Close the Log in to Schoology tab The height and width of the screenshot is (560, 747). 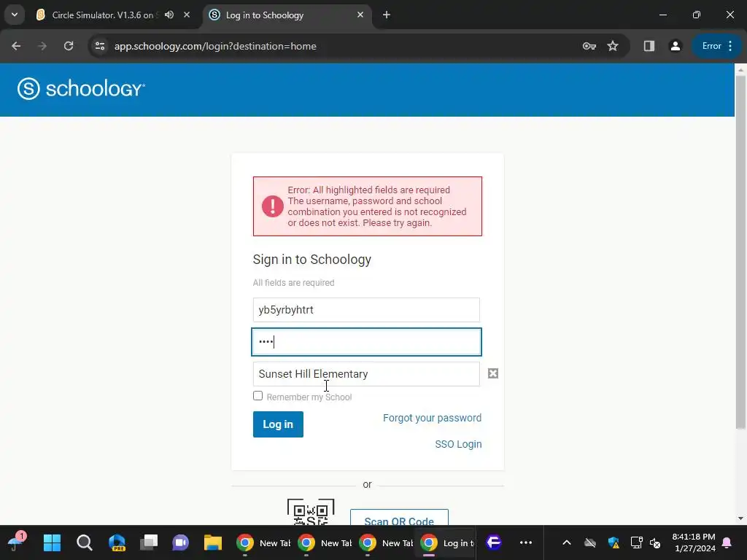360,15
